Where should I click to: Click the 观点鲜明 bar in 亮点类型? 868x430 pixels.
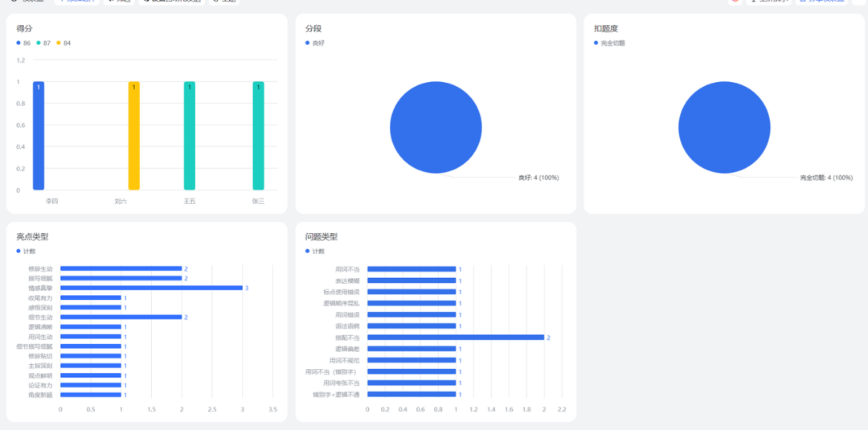pos(91,375)
